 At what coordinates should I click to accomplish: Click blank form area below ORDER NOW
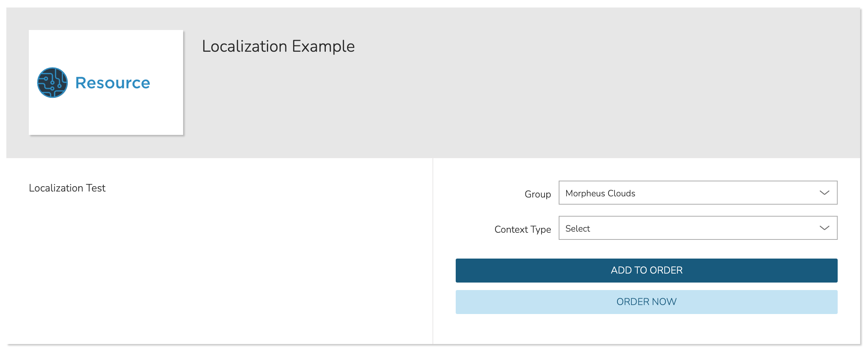click(646, 329)
